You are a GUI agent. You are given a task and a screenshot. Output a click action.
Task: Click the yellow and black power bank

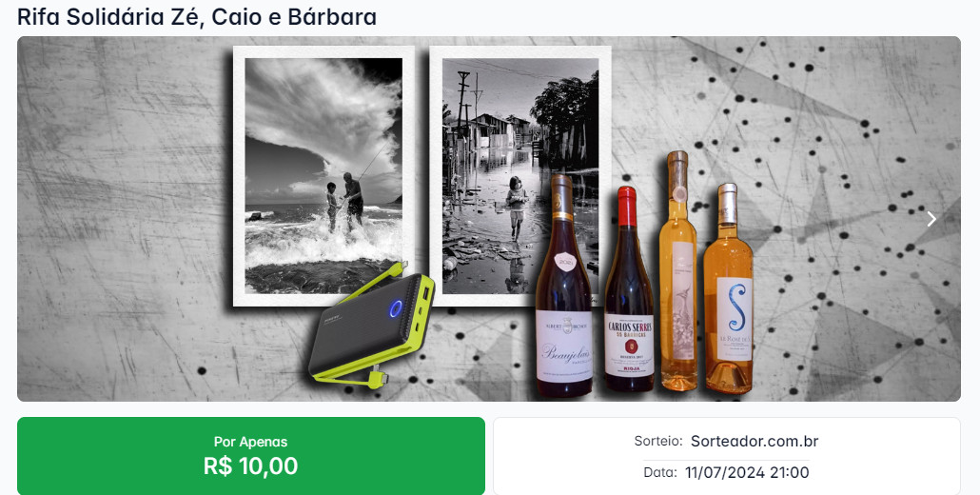pos(371,327)
